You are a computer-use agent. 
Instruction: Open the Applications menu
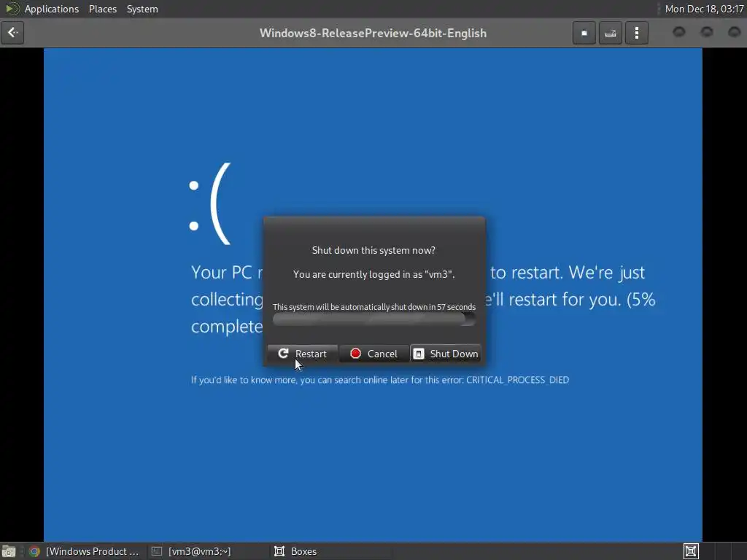(x=52, y=9)
